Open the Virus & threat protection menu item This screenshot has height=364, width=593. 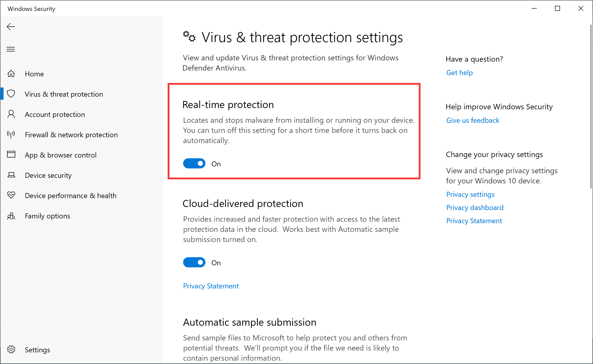64,94
